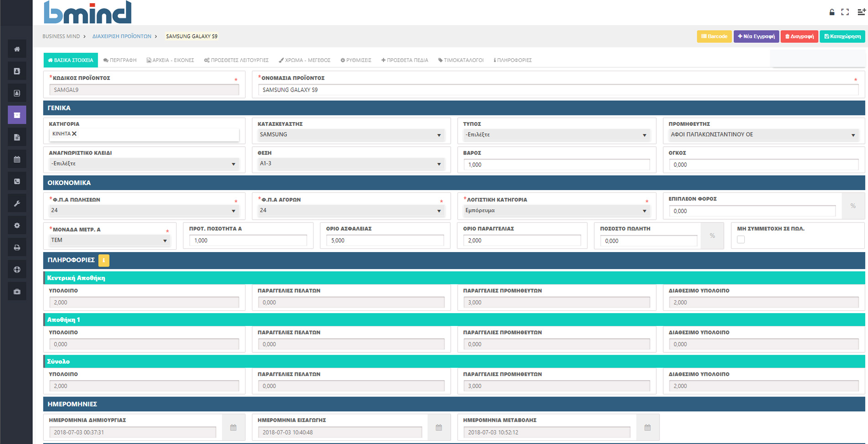The width and height of the screenshot is (868, 444).
Task: Open the medkit sidebar icon
Action: [17, 291]
